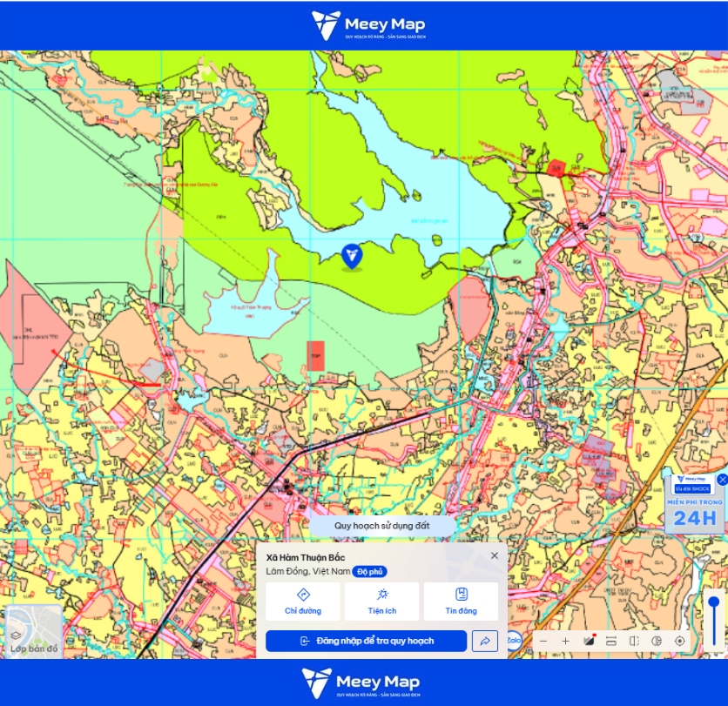Viewport: 728px width, 706px height.
Task: Click the layer opacity slider handle
Action: 714,603
